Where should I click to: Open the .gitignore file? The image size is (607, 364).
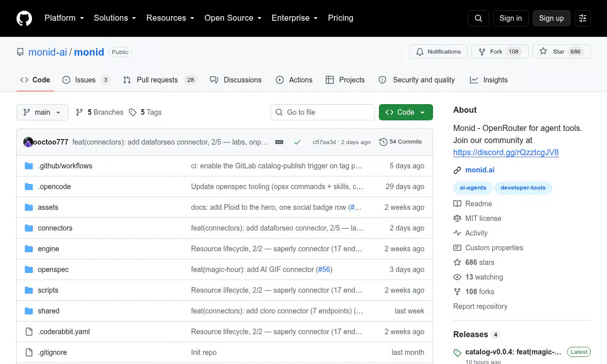pyautogui.click(x=52, y=352)
